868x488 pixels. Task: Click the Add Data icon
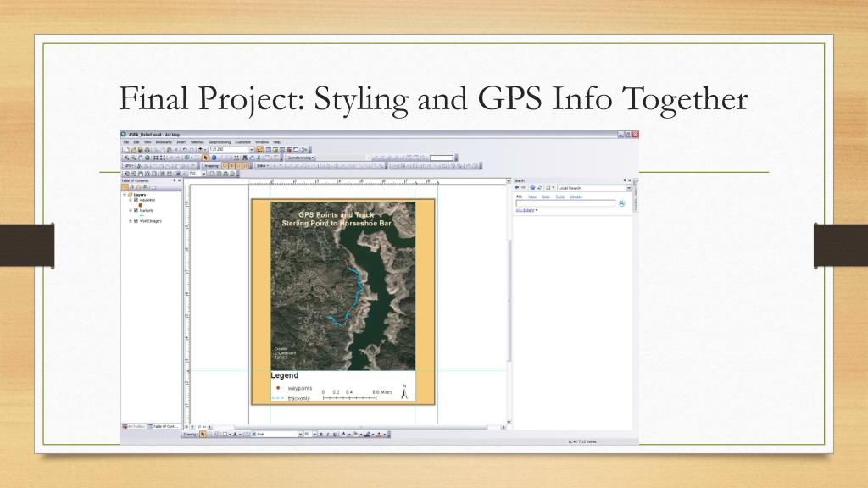coord(200,149)
